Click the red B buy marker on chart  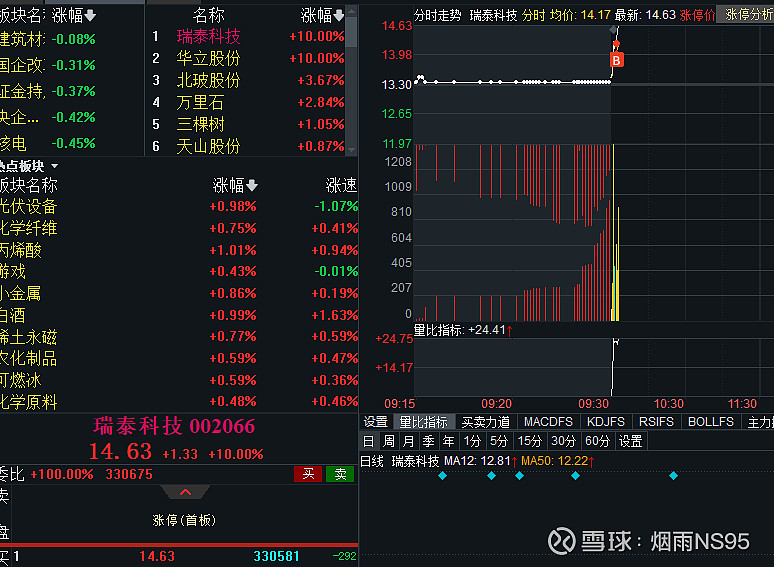616,61
